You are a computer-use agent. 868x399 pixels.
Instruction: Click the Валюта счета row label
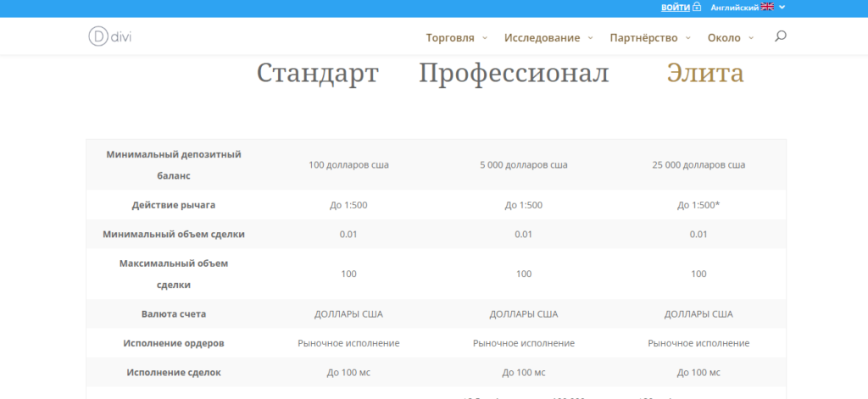174,313
